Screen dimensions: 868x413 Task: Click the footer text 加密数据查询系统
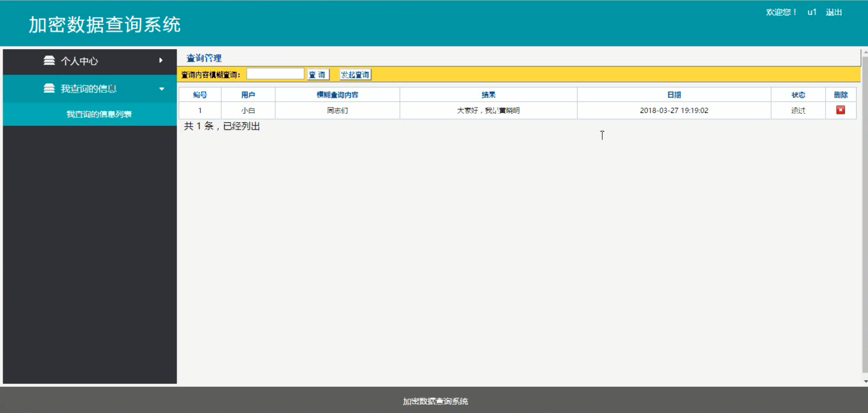[435, 401]
